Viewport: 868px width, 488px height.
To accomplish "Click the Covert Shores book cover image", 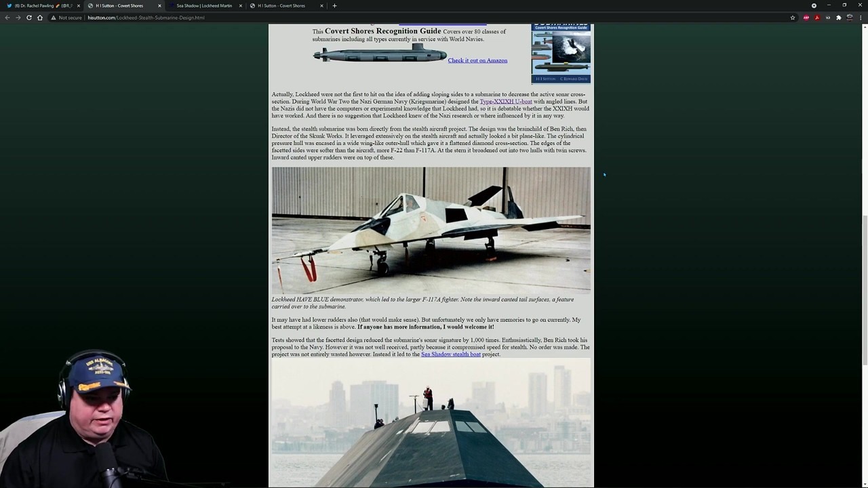I will pos(561,53).
